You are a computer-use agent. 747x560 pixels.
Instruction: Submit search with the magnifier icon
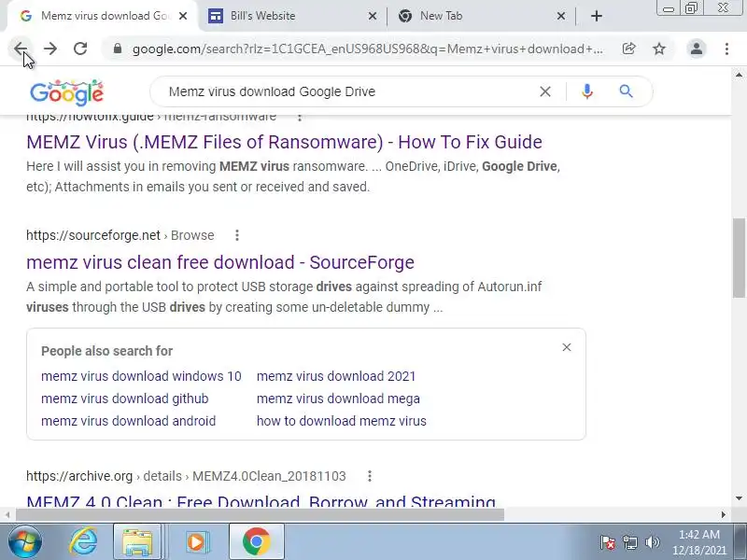click(x=626, y=91)
